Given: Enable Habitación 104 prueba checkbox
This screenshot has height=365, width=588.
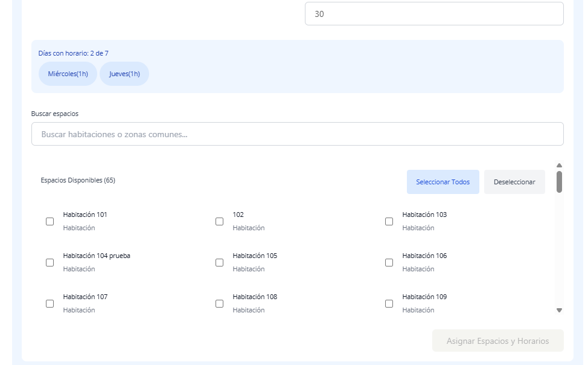Looking at the screenshot, I should point(50,263).
